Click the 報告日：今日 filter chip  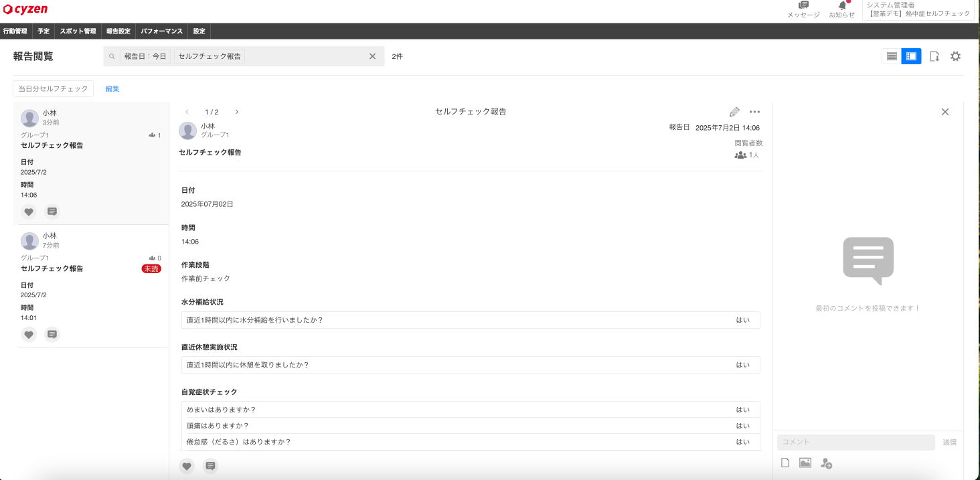(x=145, y=56)
